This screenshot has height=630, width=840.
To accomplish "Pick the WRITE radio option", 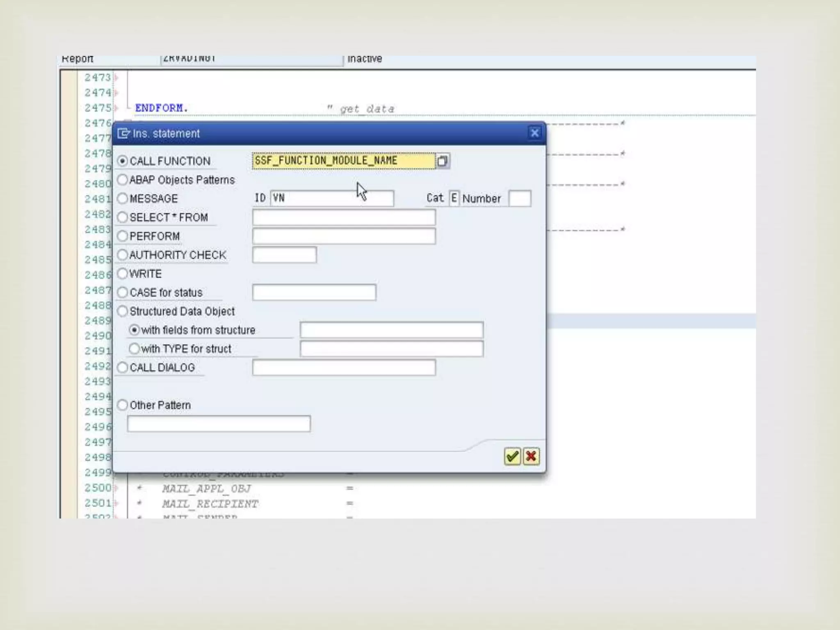I will click(x=123, y=274).
